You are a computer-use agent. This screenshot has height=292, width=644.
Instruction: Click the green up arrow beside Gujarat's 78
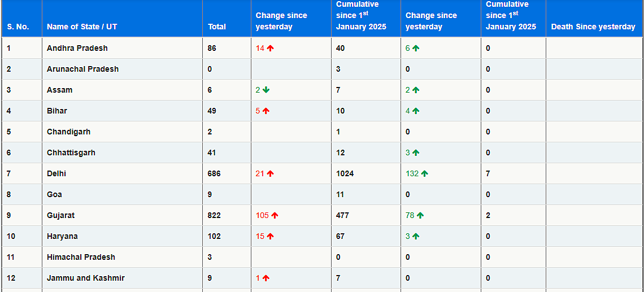pyautogui.click(x=420, y=215)
